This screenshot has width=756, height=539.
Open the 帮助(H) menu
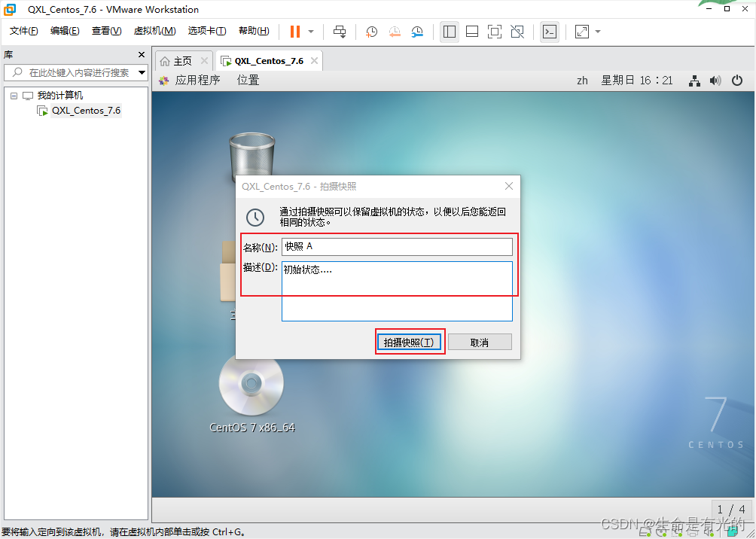point(254,31)
